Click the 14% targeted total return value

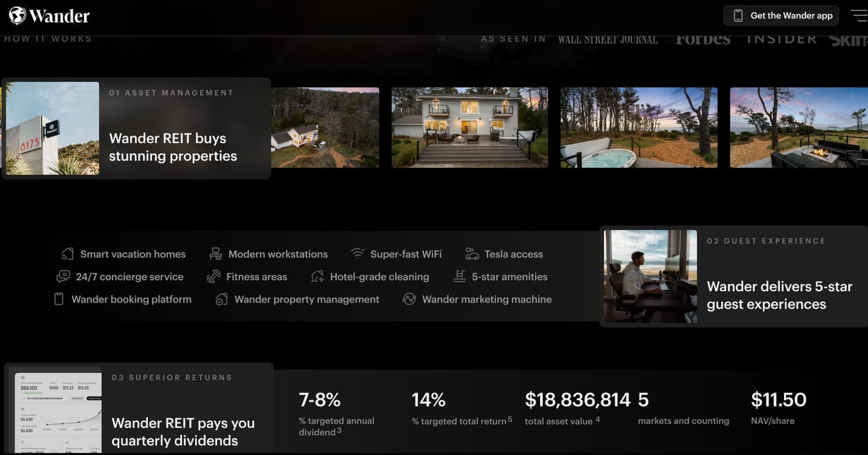pyautogui.click(x=429, y=400)
